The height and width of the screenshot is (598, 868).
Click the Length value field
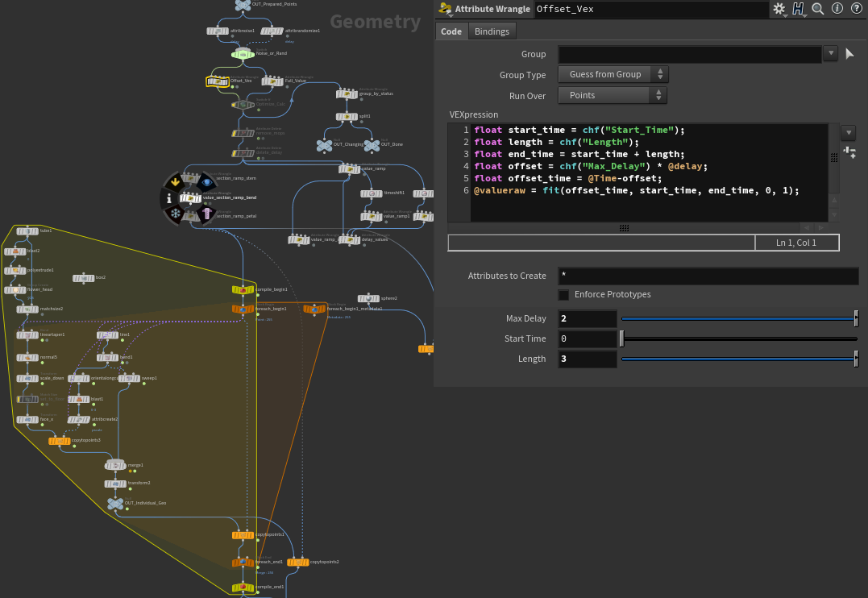click(588, 359)
